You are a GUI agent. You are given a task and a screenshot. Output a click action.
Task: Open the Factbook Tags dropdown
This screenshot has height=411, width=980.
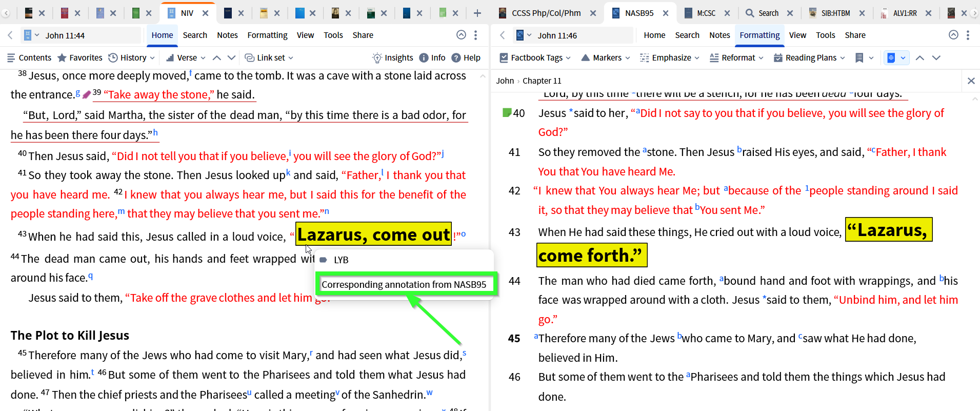click(535, 57)
